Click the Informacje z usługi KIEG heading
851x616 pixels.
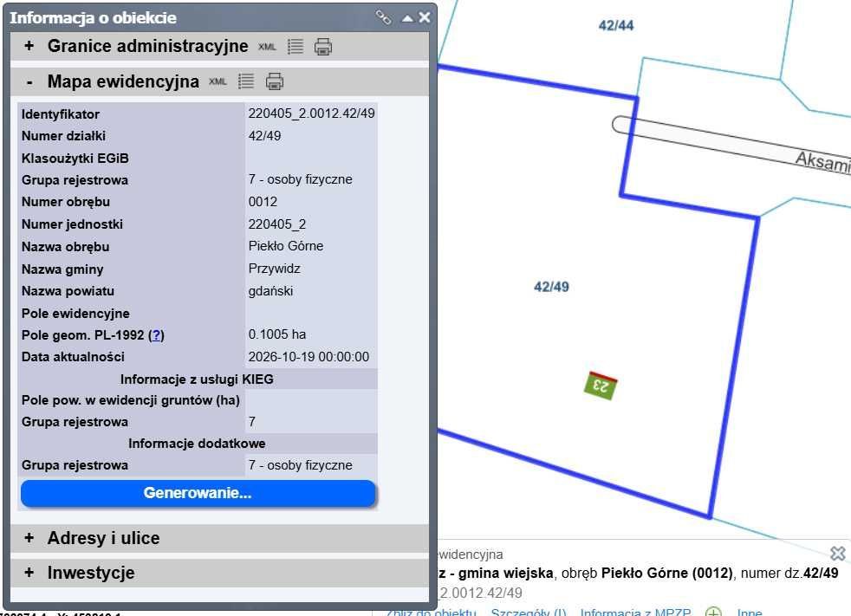click(x=197, y=379)
